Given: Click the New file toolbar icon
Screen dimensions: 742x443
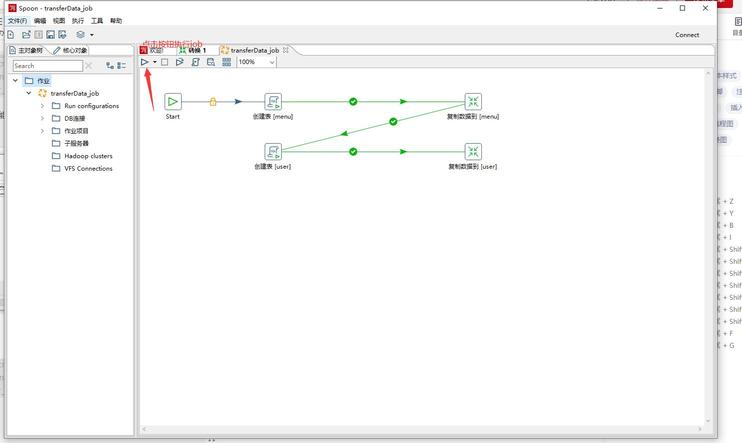Looking at the screenshot, I should tap(10, 35).
